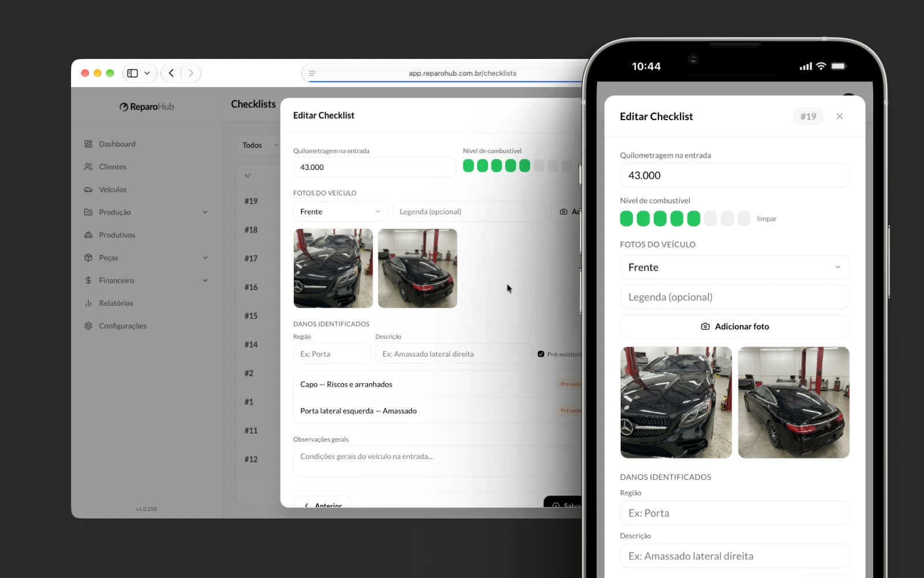The image size is (924, 578).
Task: Click the Produção sidebar icon
Action: pos(88,212)
